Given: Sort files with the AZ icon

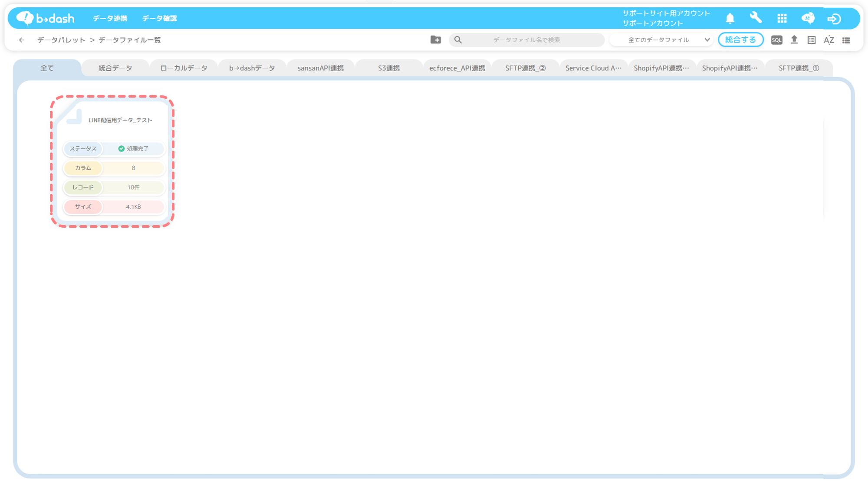Looking at the screenshot, I should click(x=829, y=40).
